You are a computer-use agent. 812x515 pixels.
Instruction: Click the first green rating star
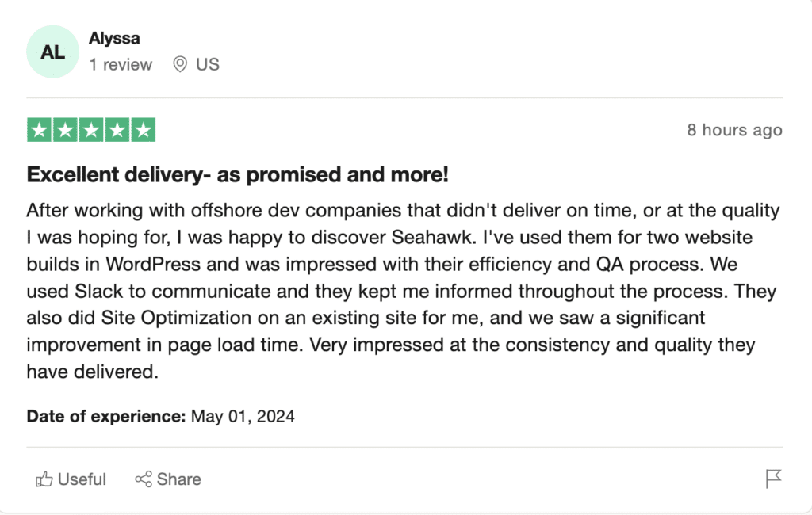[x=40, y=130]
